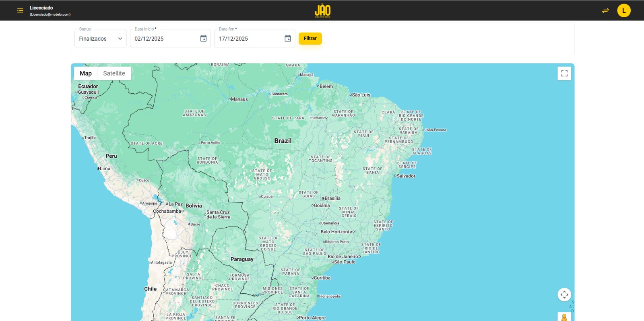Click Macapá city label on map
Screen dimensions: 644x321
click(x=307, y=75)
